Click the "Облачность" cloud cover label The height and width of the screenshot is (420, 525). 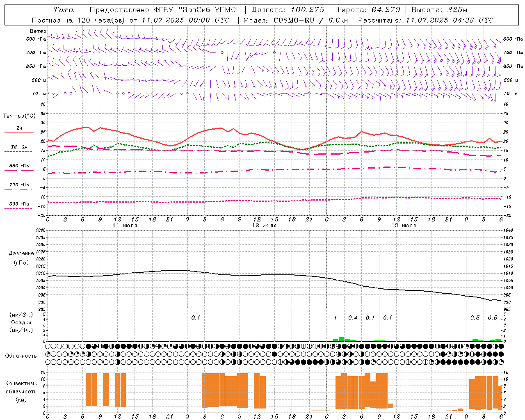pos(21,356)
